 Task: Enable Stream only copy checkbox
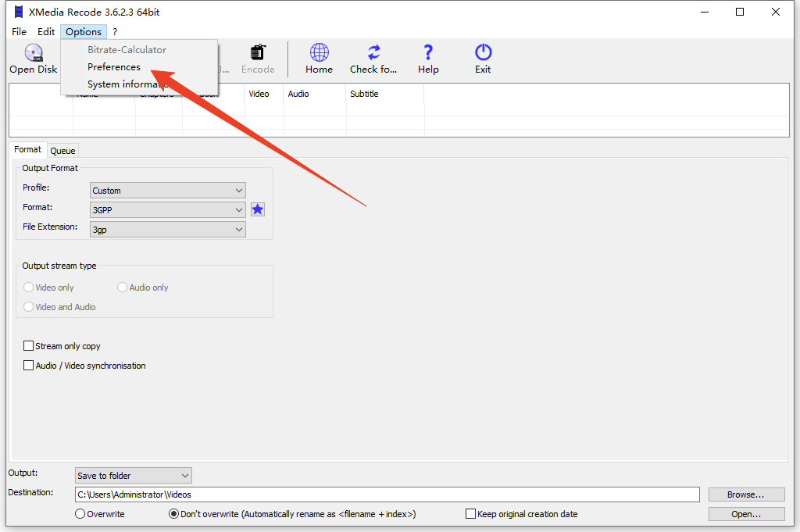(29, 346)
